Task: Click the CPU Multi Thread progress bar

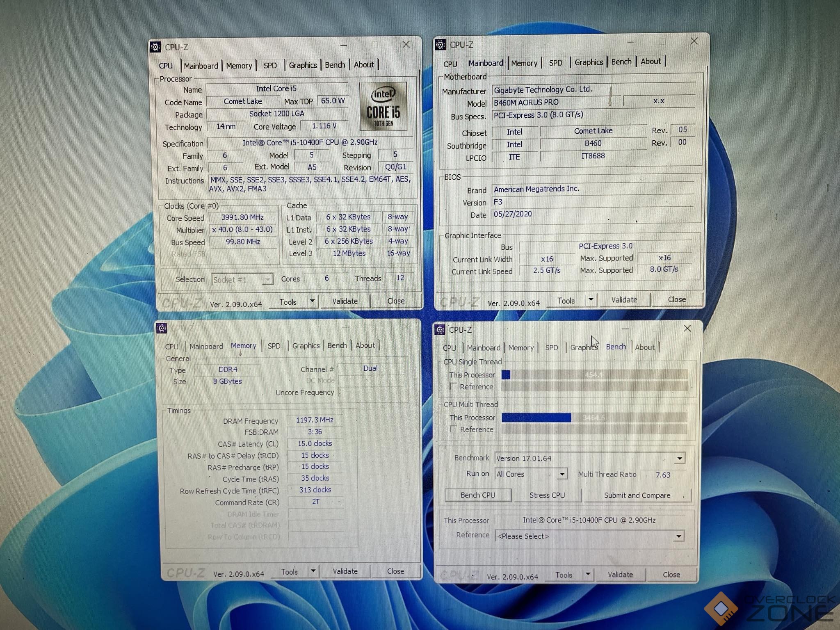Action: (x=594, y=418)
